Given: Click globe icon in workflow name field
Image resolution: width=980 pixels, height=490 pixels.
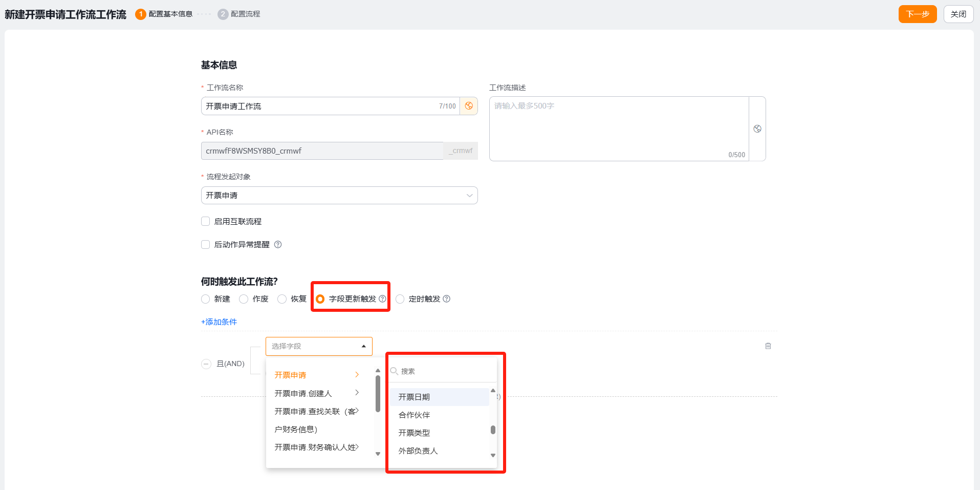Looking at the screenshot, I should 469,106.
